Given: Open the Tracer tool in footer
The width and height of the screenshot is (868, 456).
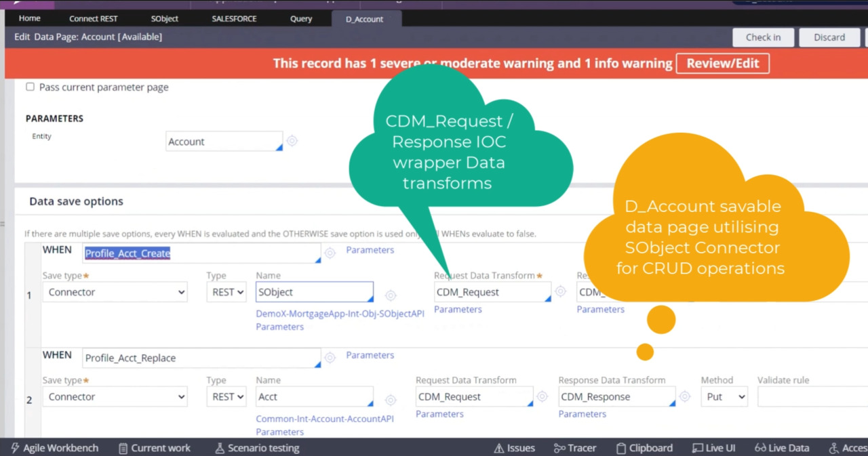Looking at the screenshot, I should (575, 448).
